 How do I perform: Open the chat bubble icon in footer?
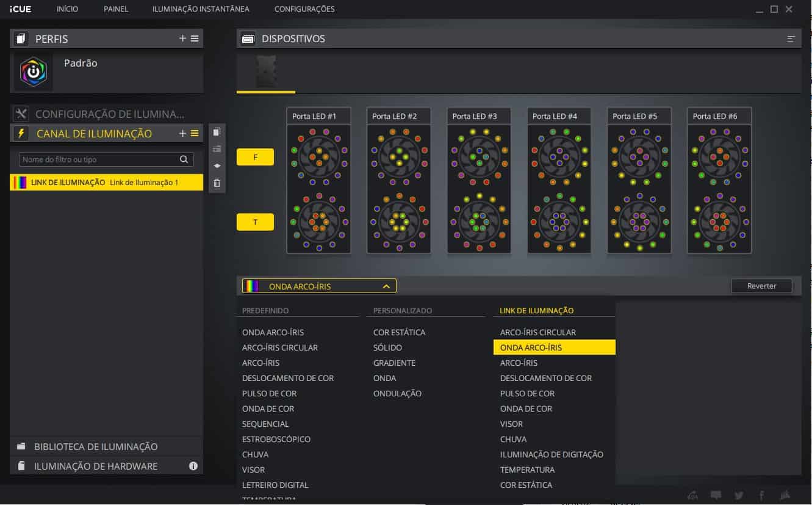[716, 495]
